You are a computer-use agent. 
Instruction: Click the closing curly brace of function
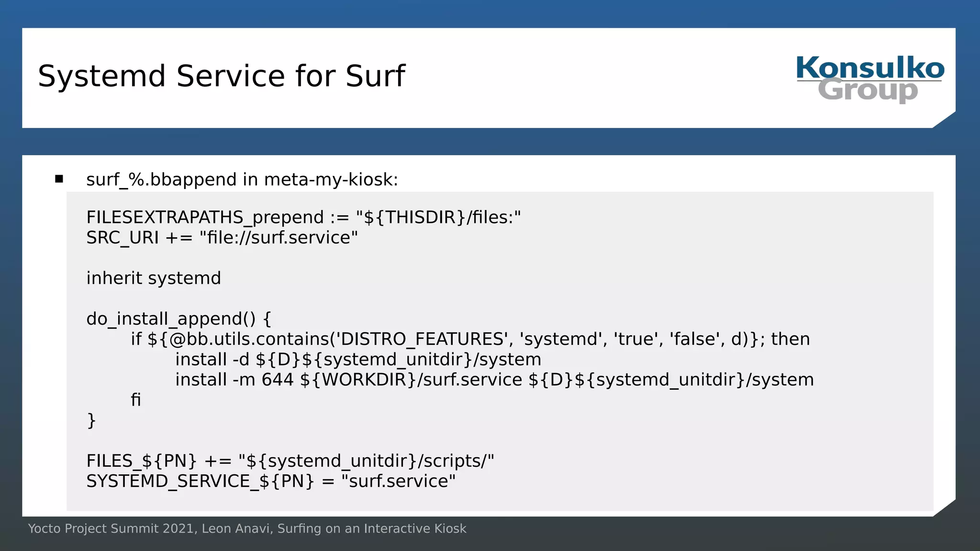tap(91, 420)
